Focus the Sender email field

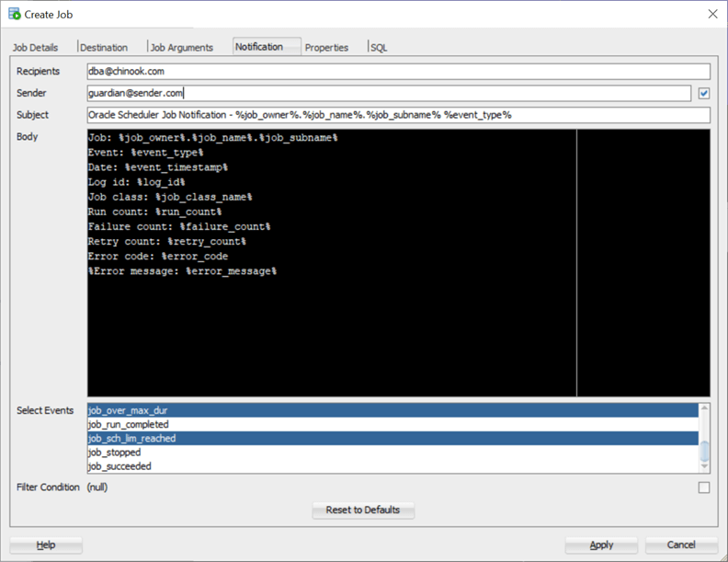click(x=389, y=93)
